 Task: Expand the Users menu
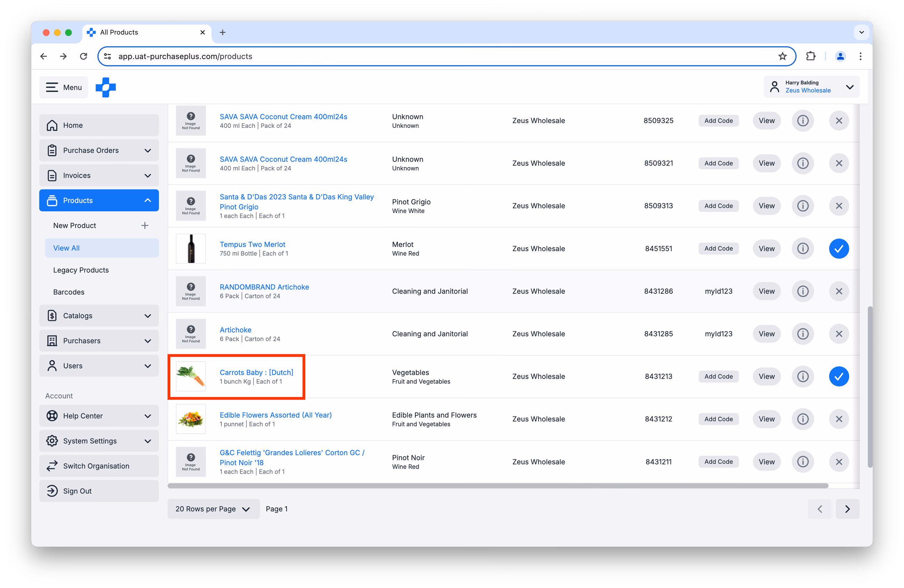(x=99, y=366)
